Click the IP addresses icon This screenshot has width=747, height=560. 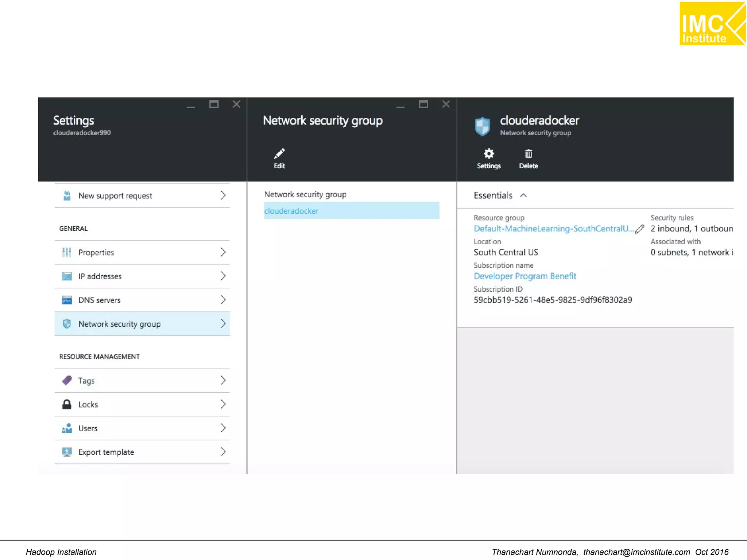pyautogui.click(x=67, y=276)
